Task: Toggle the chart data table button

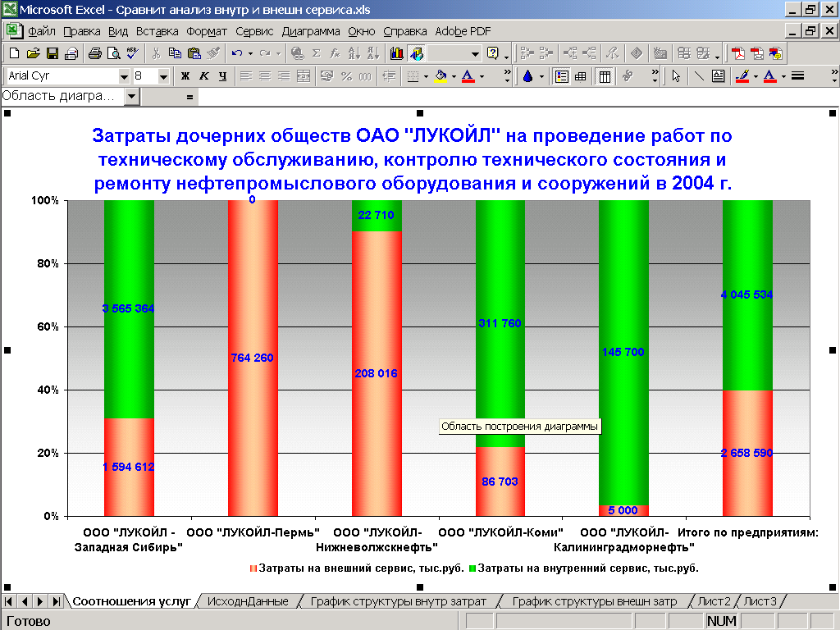Action: click(581, 76)
